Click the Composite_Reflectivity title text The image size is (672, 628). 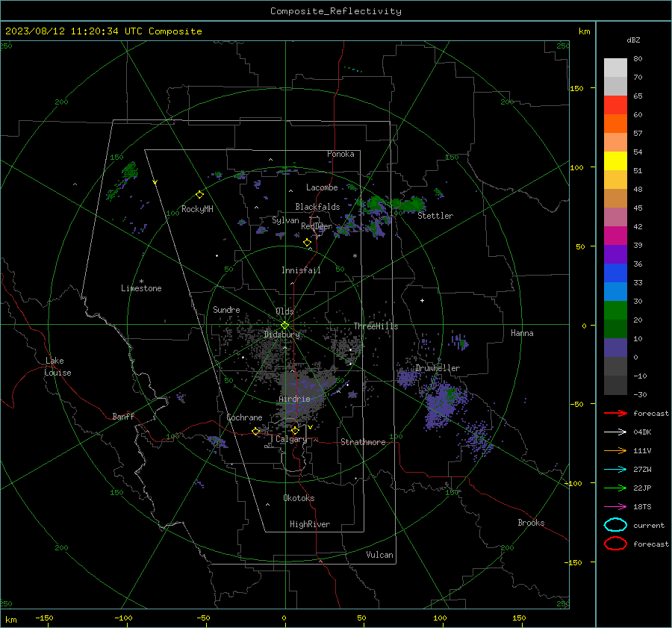(336, 11)
